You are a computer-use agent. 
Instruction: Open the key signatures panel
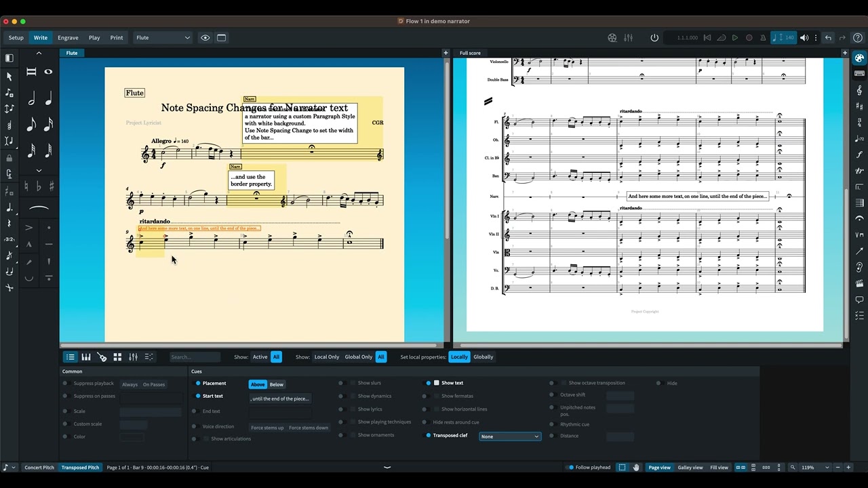pyautogui.click(x=859, y=106)
